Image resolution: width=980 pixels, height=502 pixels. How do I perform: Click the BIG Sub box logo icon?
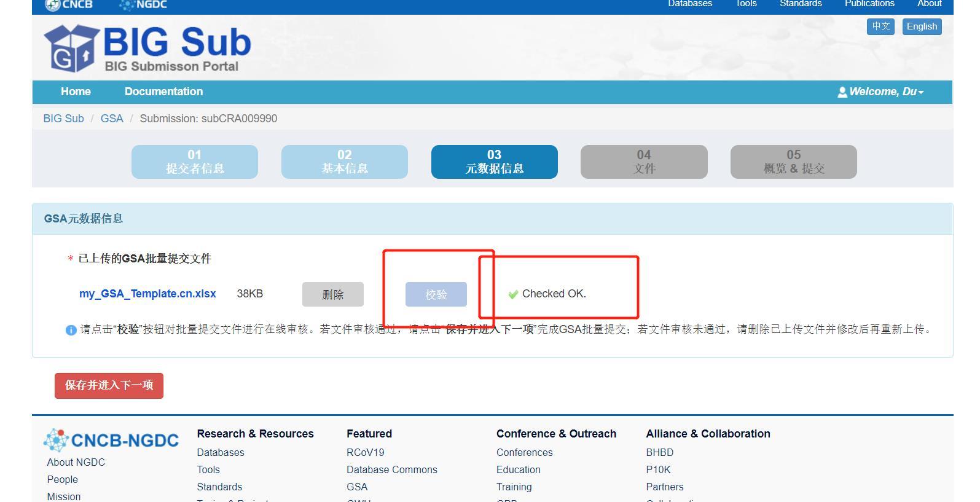point(71,48)
